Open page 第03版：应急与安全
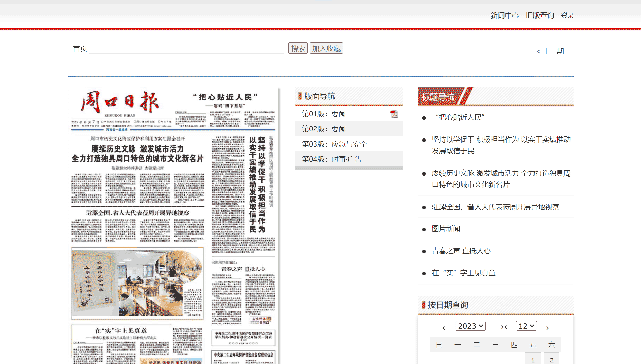The image size is (641, 364). point(334,144)
